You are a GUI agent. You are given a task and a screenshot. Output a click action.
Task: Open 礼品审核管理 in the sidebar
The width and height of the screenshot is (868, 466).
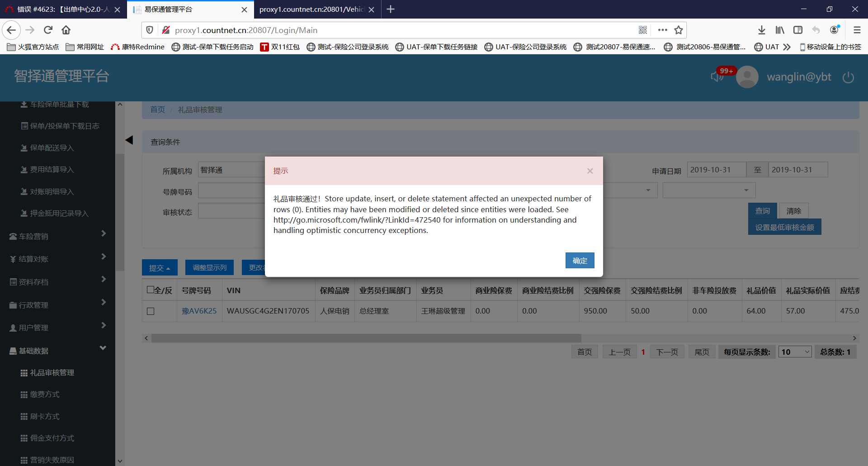(52, 373)
